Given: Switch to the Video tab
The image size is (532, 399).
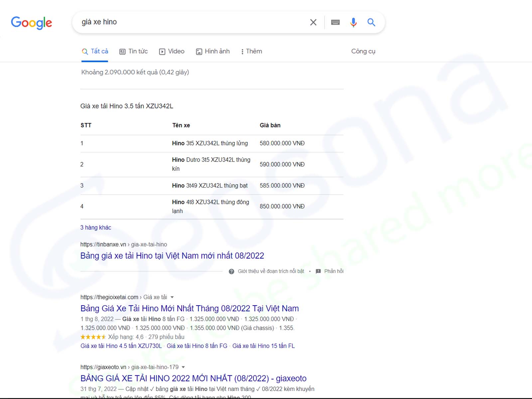Looking at the screenshot, I should (172, 52).
